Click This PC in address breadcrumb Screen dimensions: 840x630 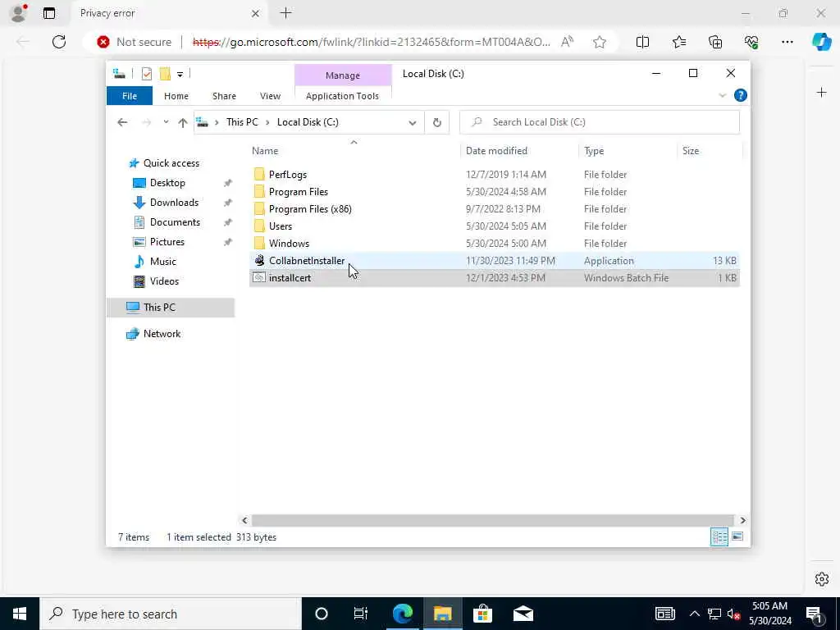(242, 122)
